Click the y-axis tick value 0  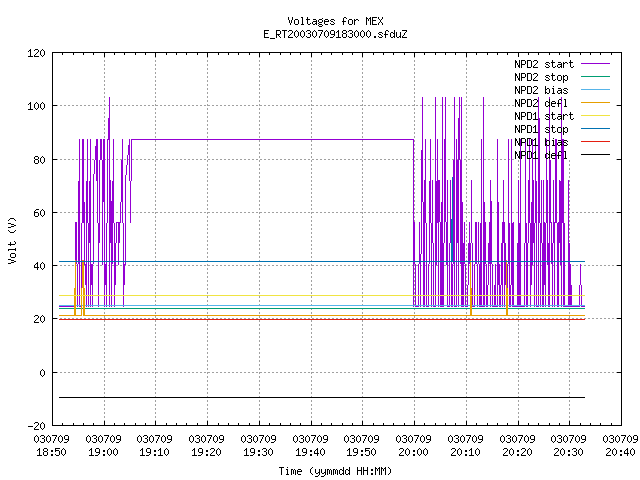pyautogui.click(x=42, y=373)
